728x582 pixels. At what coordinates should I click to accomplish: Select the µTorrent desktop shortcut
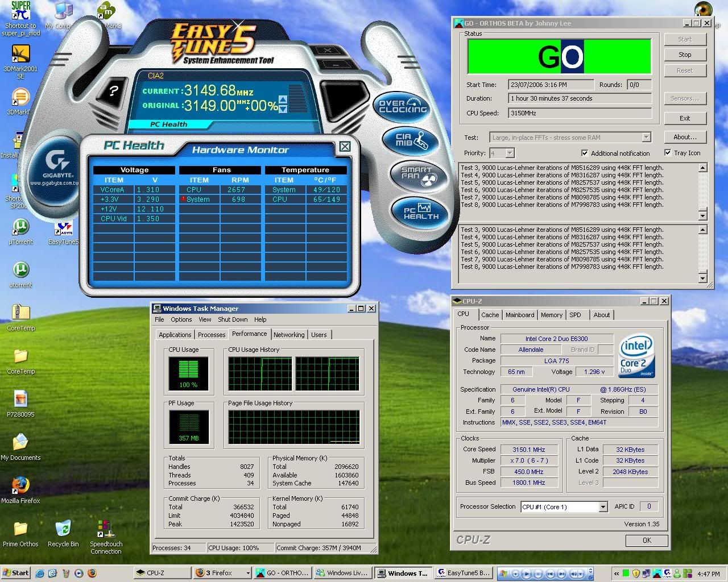click(x=21, y=232)
